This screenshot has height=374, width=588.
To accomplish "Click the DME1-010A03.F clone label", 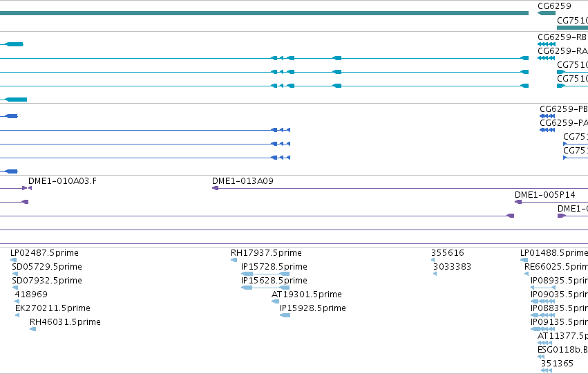I will coord(62,181).
